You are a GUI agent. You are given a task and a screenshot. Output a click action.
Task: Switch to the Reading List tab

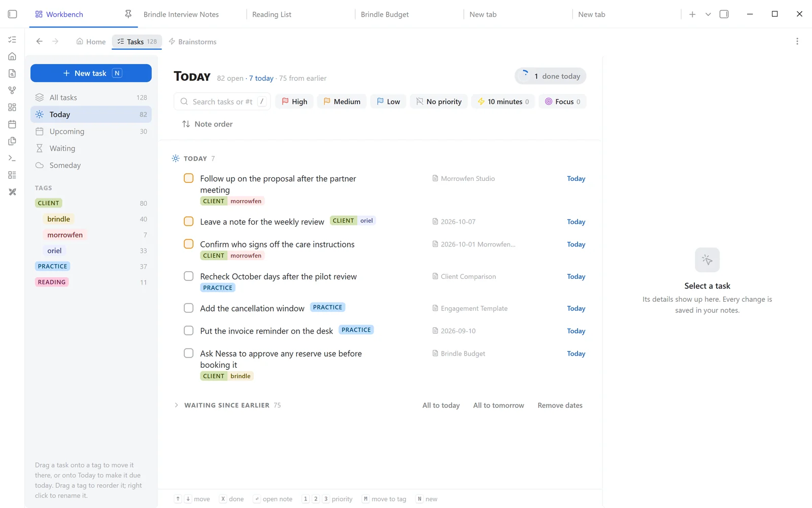(272, 14)
